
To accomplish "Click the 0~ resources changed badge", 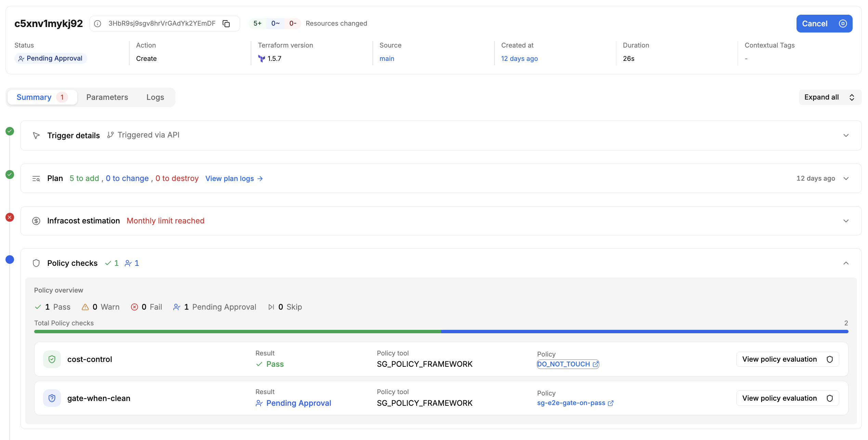I will (275, 23).
